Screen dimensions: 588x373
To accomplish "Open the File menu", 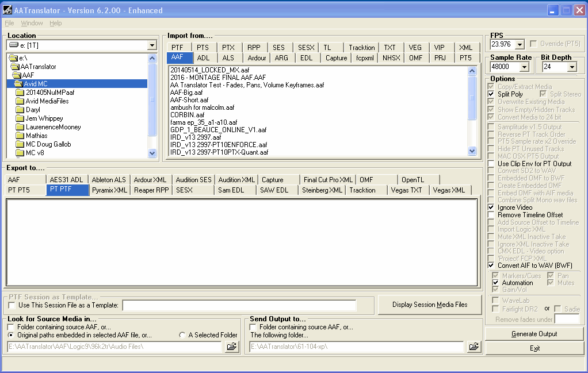I will coord(9,23).
